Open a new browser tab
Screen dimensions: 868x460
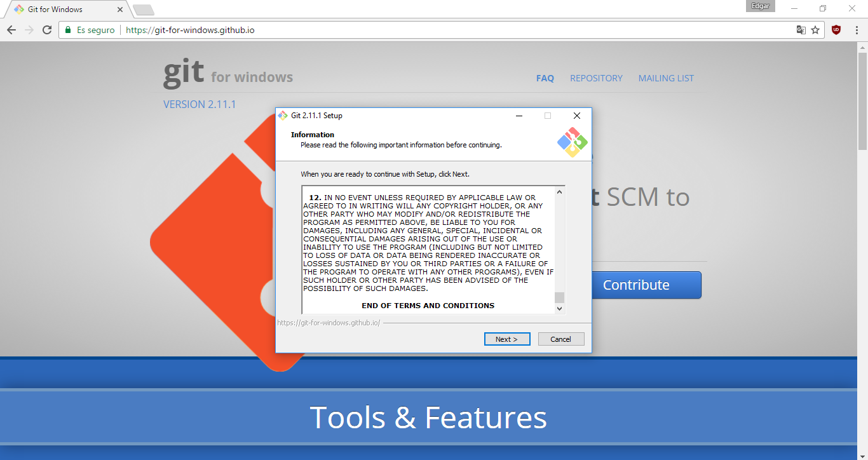click(x=144, y=10)
